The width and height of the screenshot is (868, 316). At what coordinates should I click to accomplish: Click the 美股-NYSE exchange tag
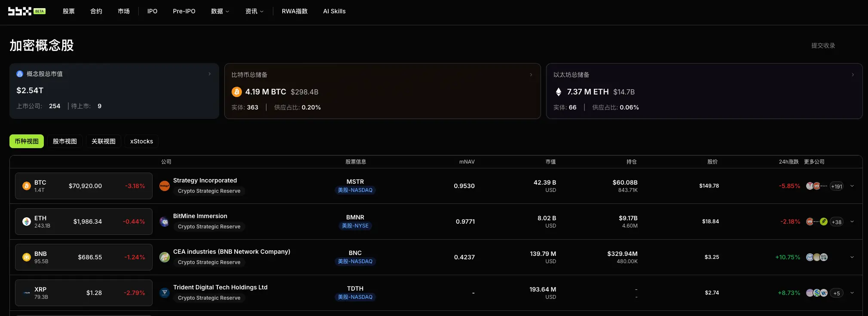pos(355,226)
